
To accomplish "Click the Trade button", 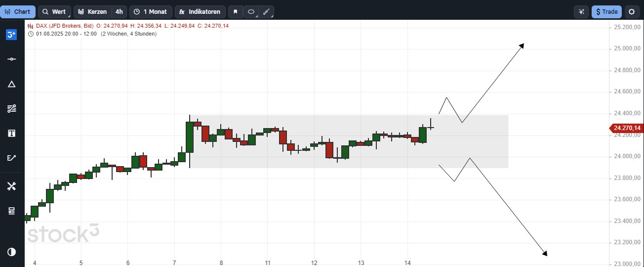I will [x=606, y=12].
